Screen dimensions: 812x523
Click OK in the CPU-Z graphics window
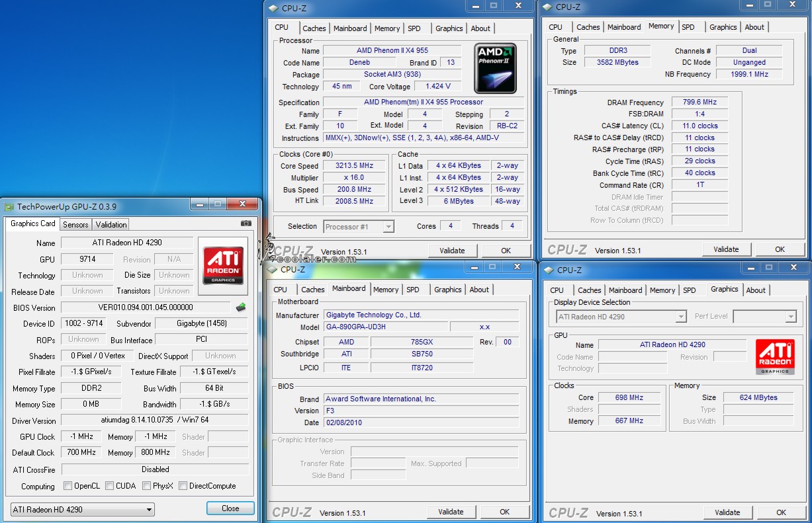pyautogui.click(x=782, y=512)
